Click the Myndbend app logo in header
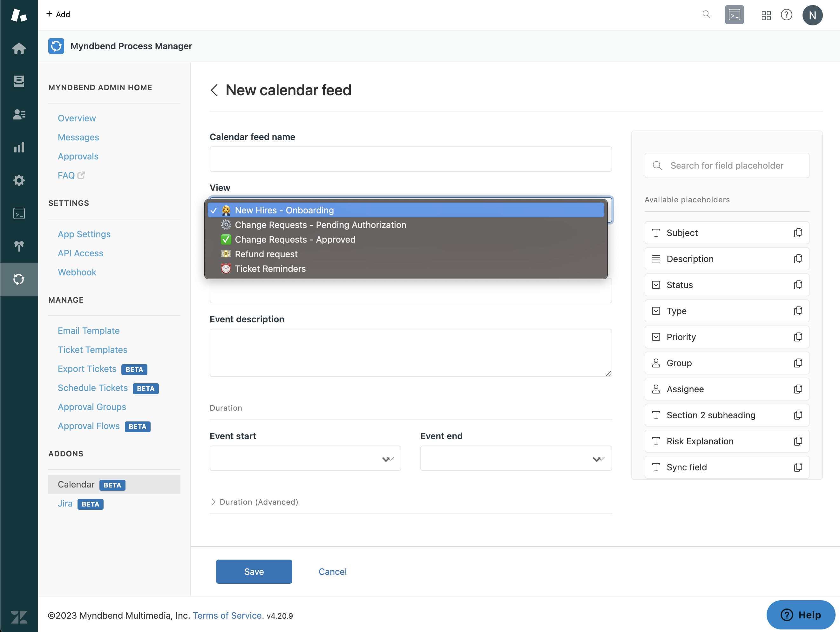This screenshot has height=632, width=840. tap(56, 46)
